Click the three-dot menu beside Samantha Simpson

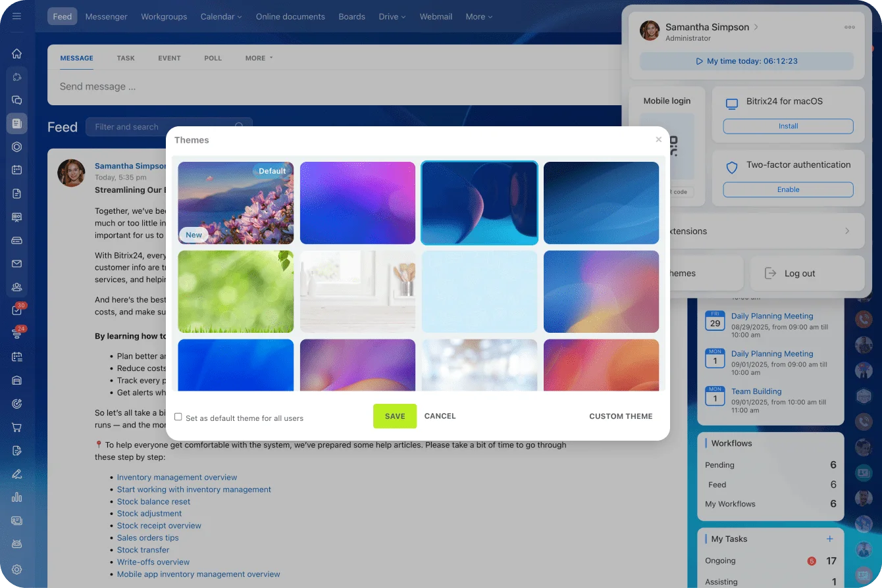point(849,28)
